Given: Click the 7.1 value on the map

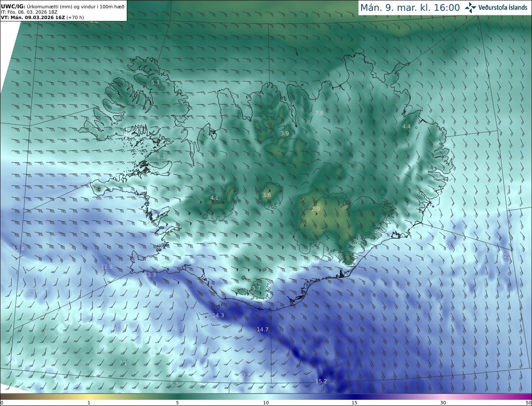Looking at the screenshot, I should click(x=123, y=363).
